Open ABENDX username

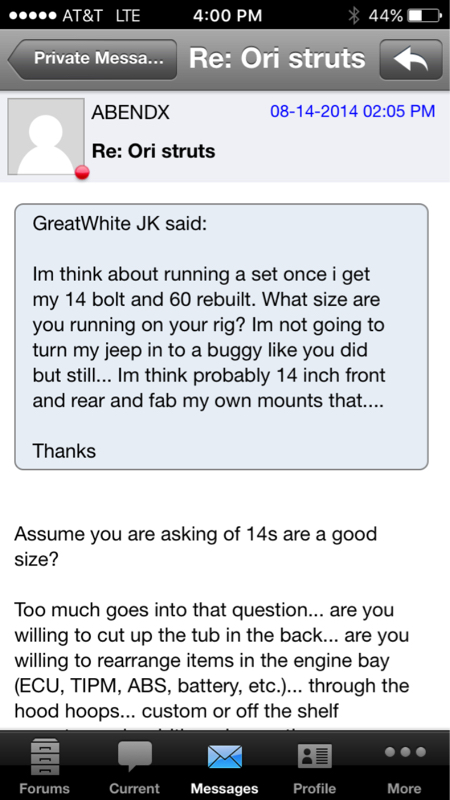click(x=131, y=112)
